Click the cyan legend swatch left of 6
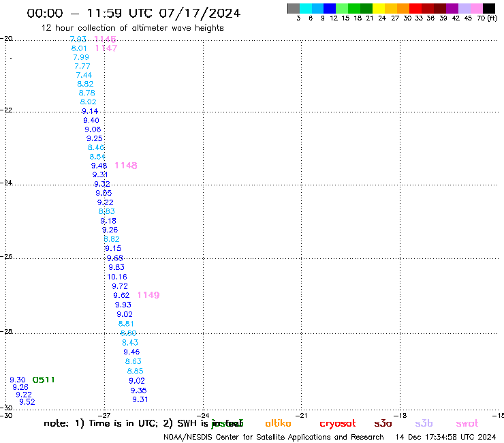 click(306, 8)
